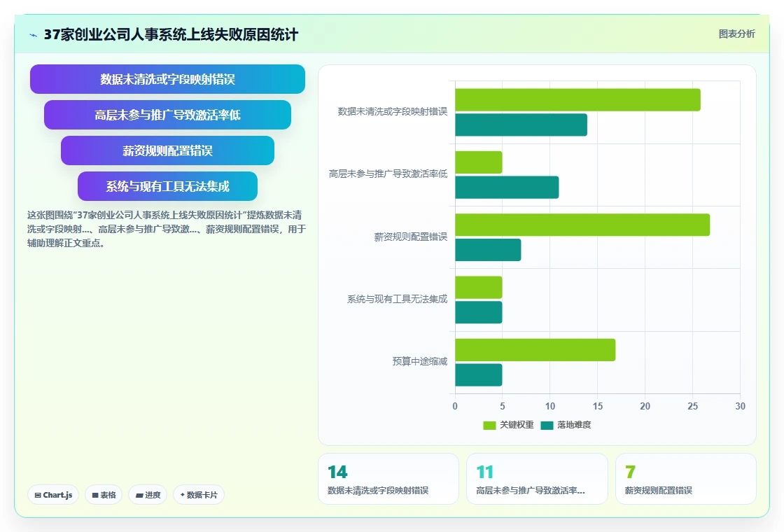Click the x-axis tick value 15
The image size is (784, 532).
pos(598,407)
